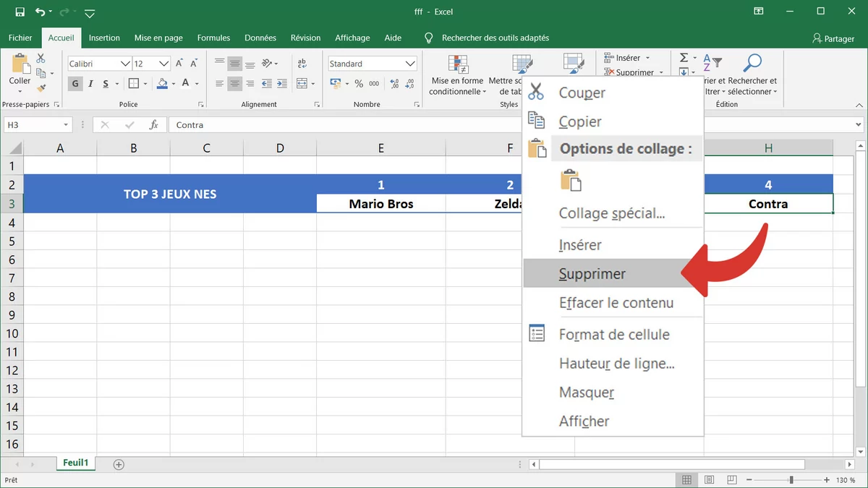
Task: Expand the formula bar with its chevron
Action: (x=858, y=125)
